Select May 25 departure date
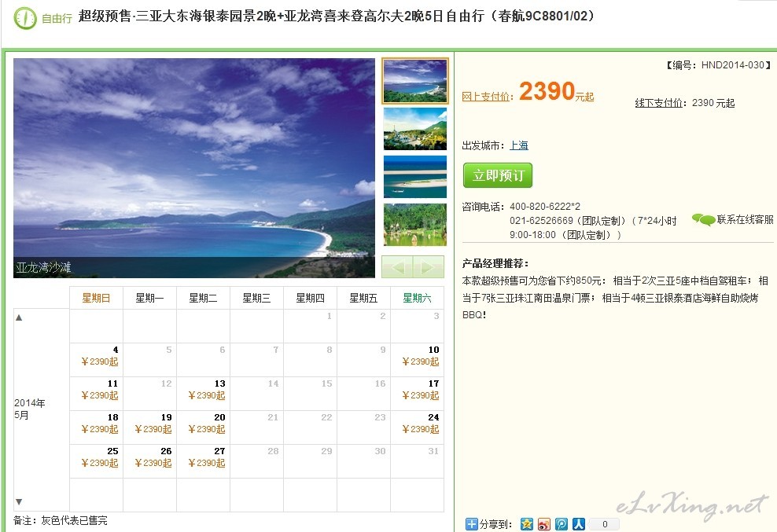The image size is (777, 532). [96, 460]
